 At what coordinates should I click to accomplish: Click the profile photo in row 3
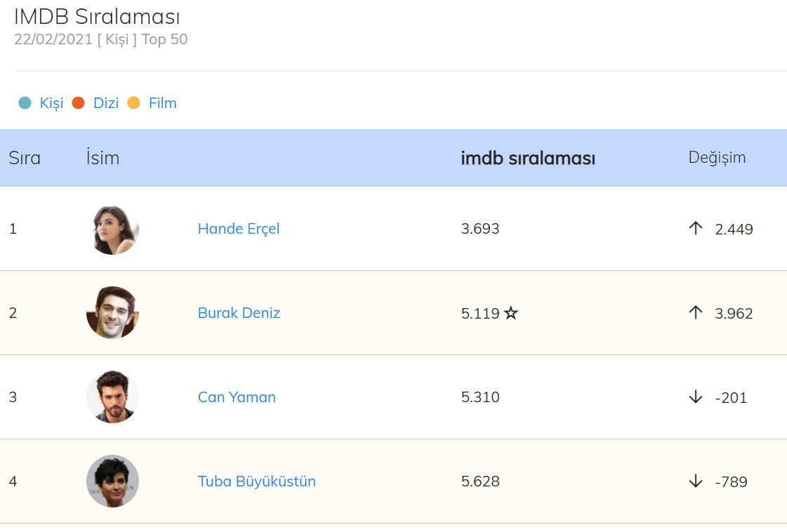point(112,397)
